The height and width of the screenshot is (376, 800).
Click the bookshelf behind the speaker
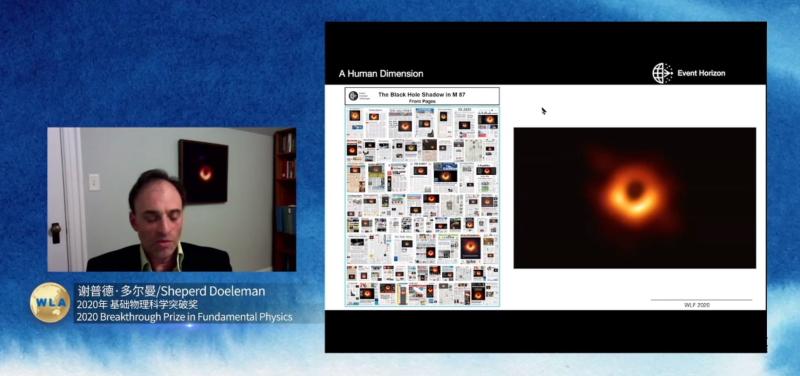point(284,199)
